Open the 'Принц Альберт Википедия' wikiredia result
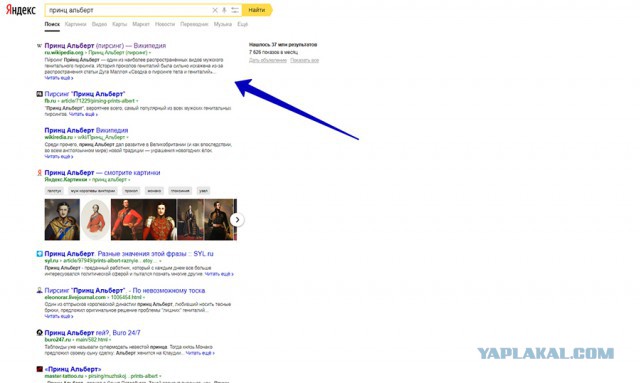640x383 pixels. pos(86,130)
